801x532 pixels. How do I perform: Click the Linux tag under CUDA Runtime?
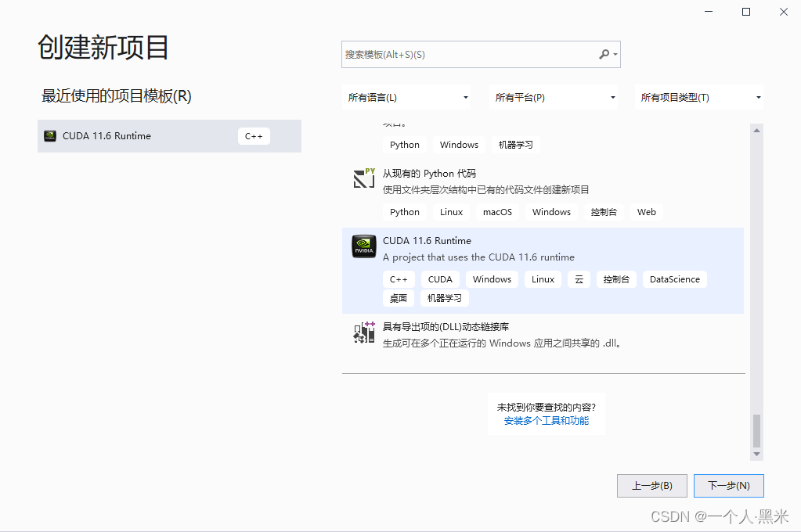tap(543, 279)
